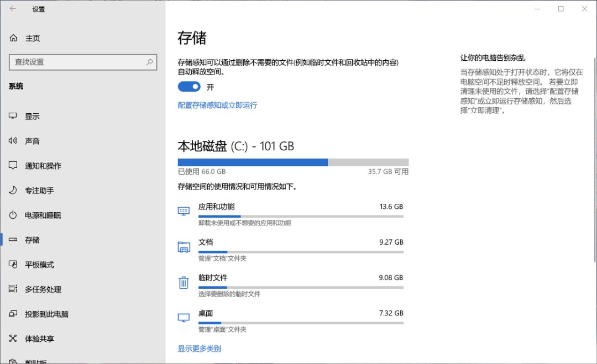Click the home icon beside 主页
Viewport: 597px width, 364px height.
[x=13, y=38]
